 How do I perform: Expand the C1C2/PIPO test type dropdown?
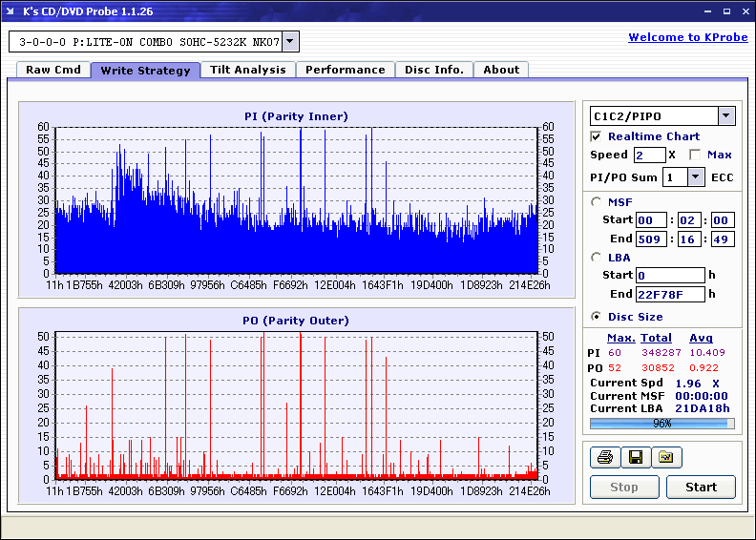pyautogui.click(x=725, y=115)
